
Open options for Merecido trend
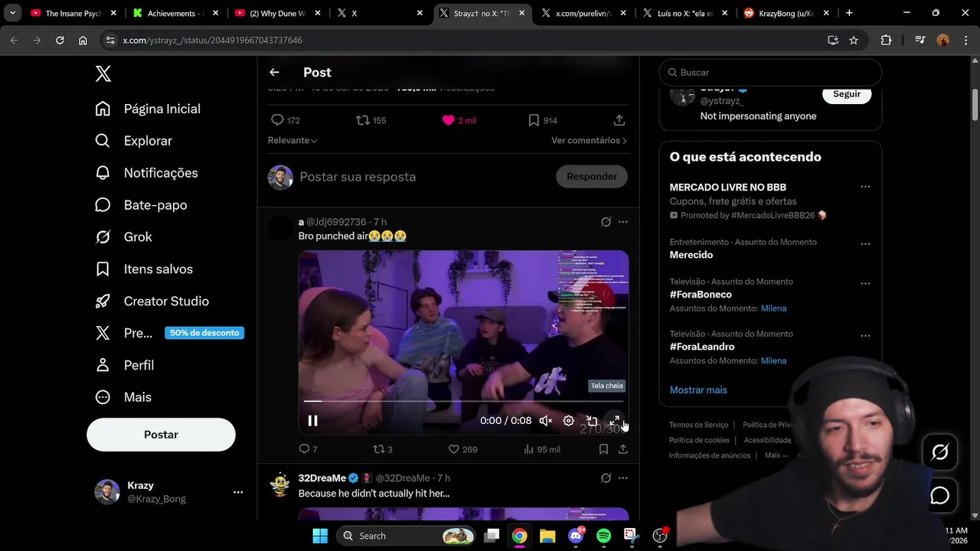865,244
